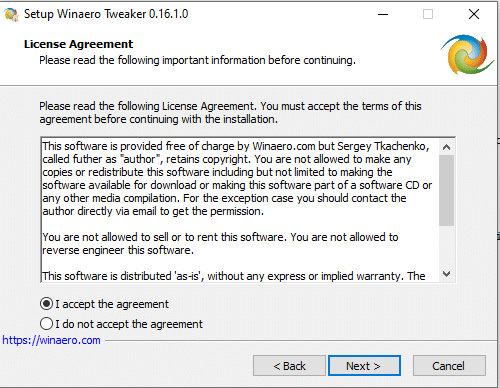Click the license text scroll down arrow
The height and width of the screenshot is (388, 500).
coord(446,274)
